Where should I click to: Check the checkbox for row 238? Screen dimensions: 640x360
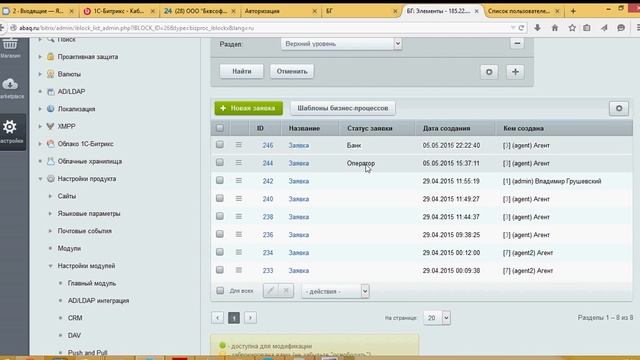[x=220, y=216]
